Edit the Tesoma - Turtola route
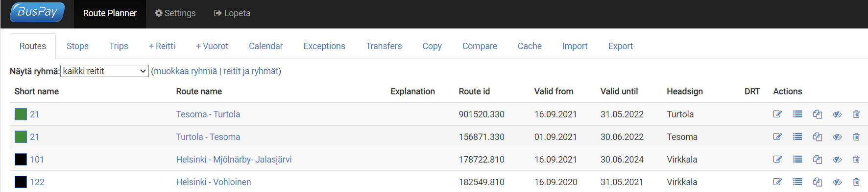 pos(777,114)
